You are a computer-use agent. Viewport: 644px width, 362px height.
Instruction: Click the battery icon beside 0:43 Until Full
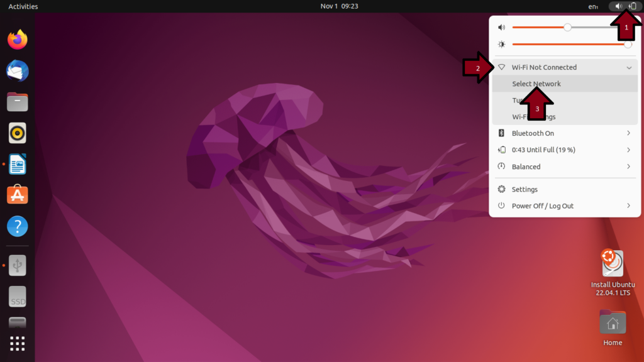(501, 150)
